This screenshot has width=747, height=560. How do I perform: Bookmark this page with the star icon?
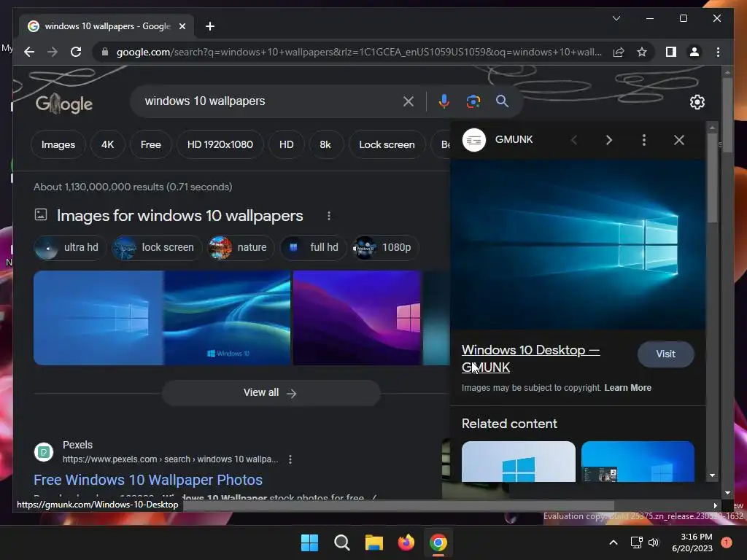[x=642, y=52]
